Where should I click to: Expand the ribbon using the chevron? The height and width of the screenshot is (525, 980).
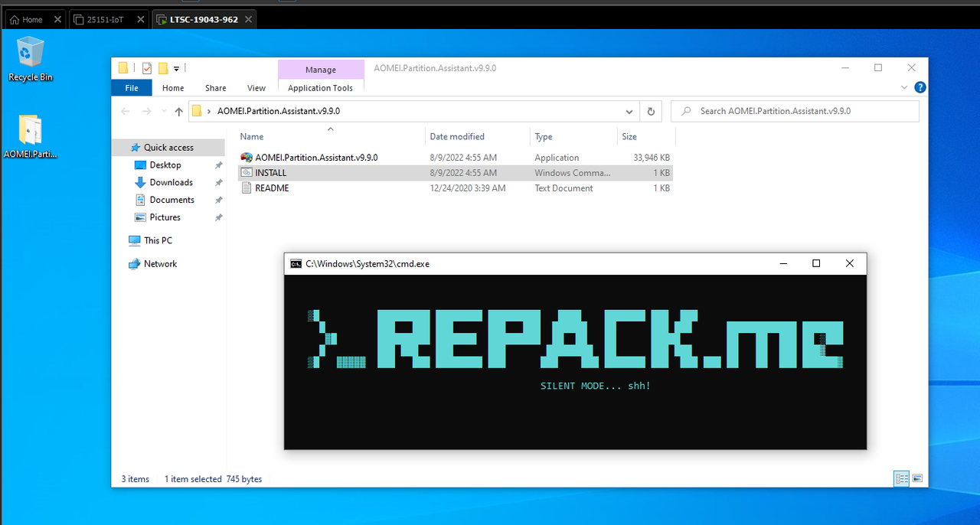click(906, 88)
